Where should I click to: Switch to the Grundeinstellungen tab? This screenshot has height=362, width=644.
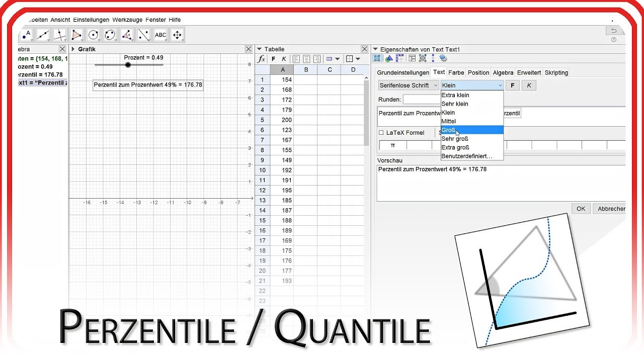click(403, 72)
